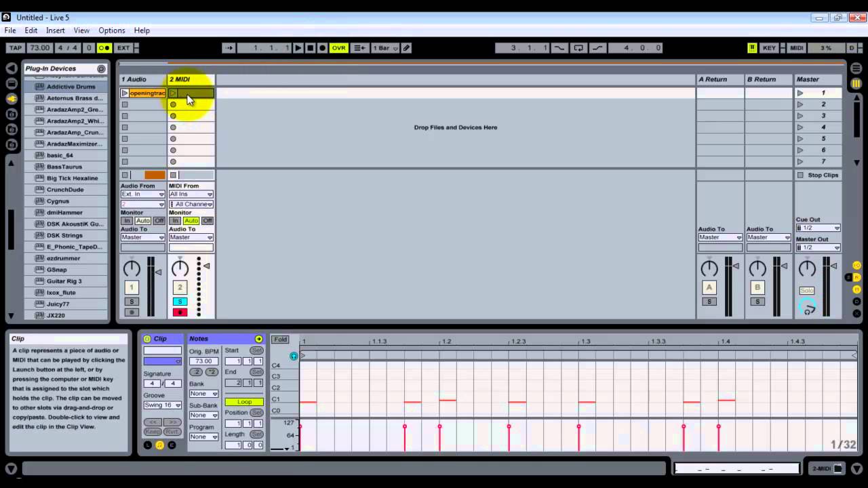Toggle the KEY map mode switch
Image resolution: width=868 pixels, height=488 pixels.
(769, 48)
